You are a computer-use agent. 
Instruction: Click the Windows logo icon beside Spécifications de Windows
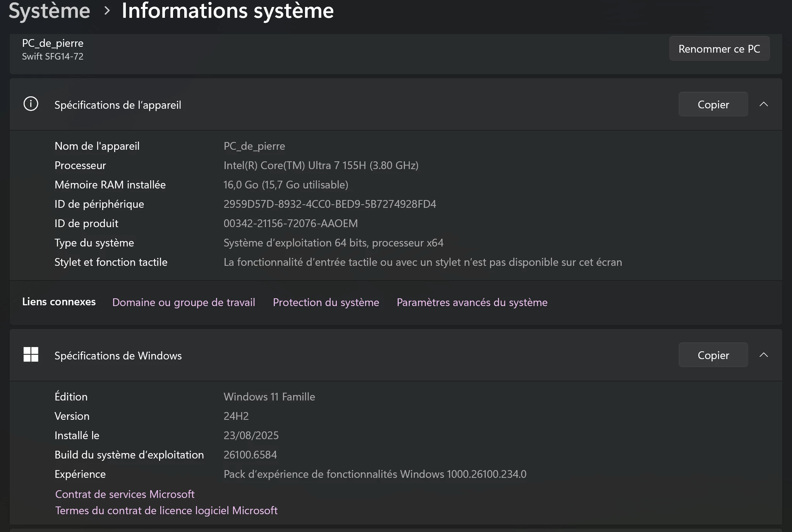(31, 354)
